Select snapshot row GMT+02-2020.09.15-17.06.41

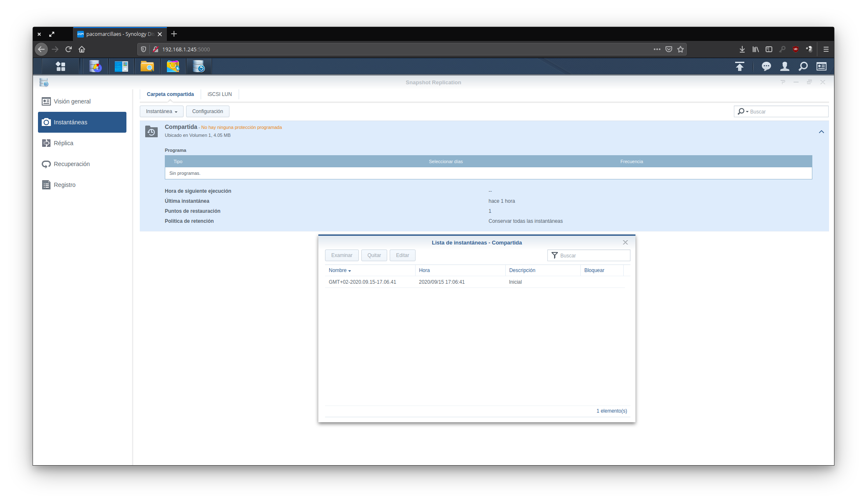[362, 282]
